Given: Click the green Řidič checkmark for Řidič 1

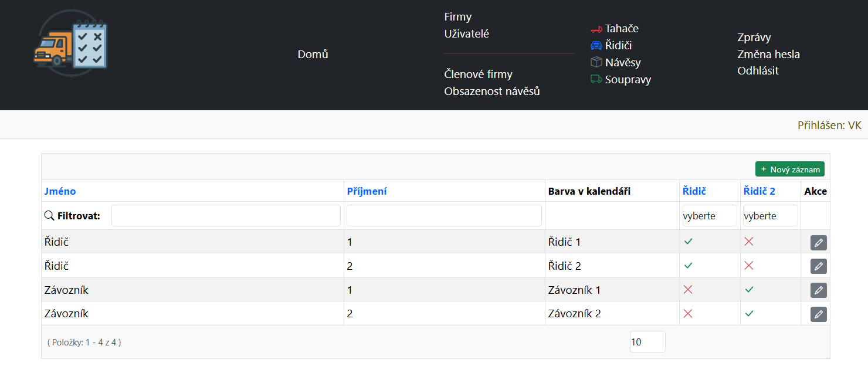Looking at the screenshot, I should 689,242.
